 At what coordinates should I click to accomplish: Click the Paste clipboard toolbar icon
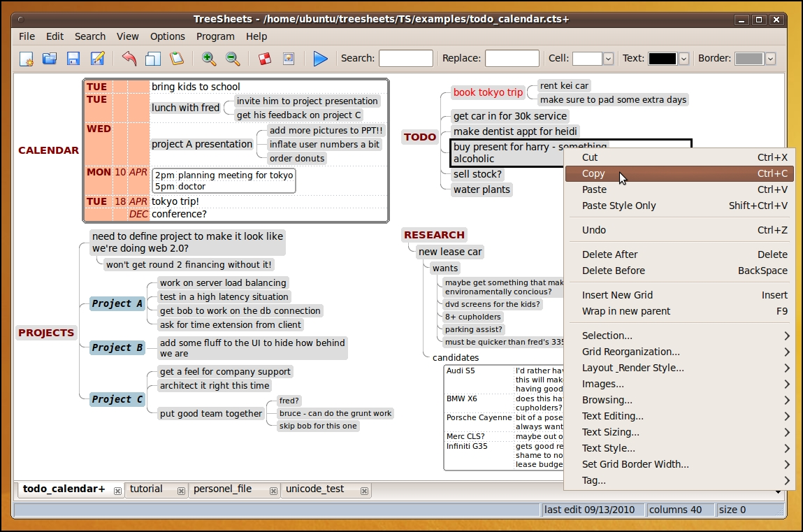click(177, 59)
